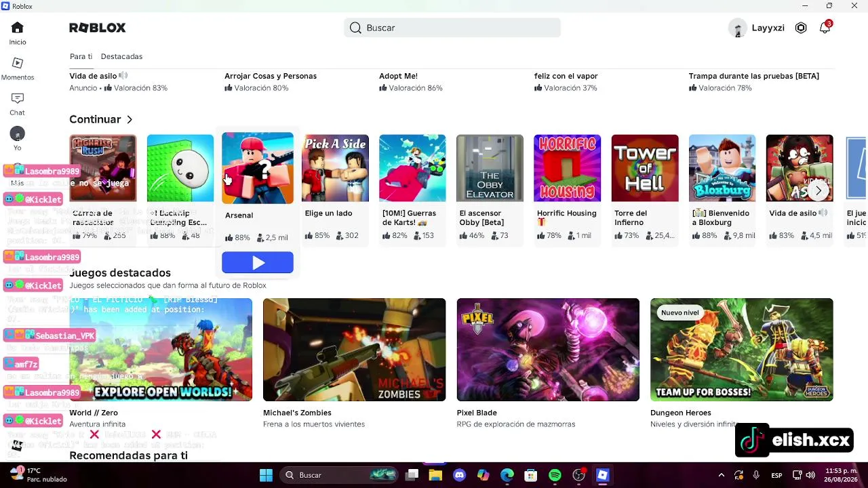Click the sponsored 'Vida de asilo' title above Continuar

pos(94,76)
